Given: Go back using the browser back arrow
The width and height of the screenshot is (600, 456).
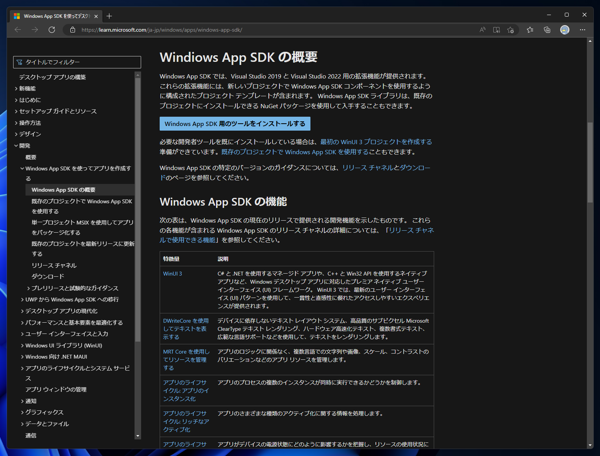Looking at the screenshot, I should 18,30.
